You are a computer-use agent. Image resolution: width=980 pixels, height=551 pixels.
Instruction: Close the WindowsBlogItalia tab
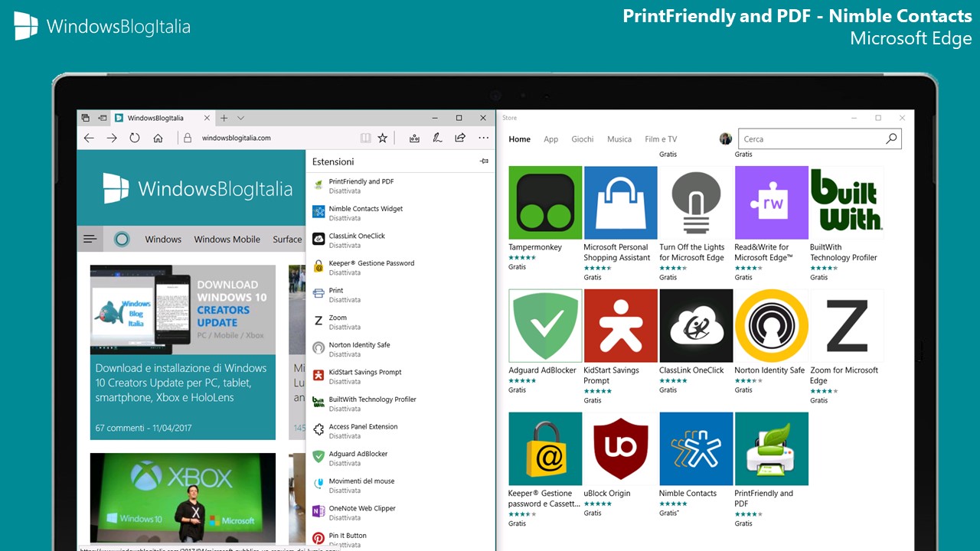click(207, 118)
